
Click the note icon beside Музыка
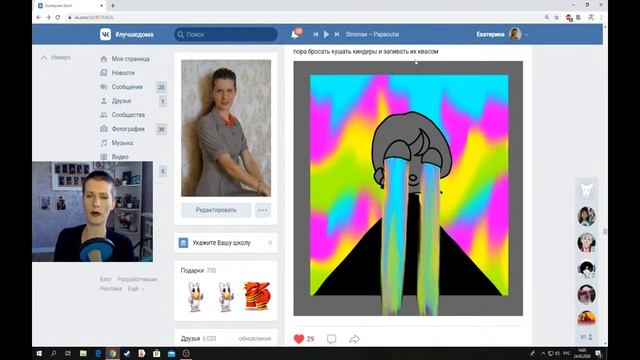tap(104, 143)
